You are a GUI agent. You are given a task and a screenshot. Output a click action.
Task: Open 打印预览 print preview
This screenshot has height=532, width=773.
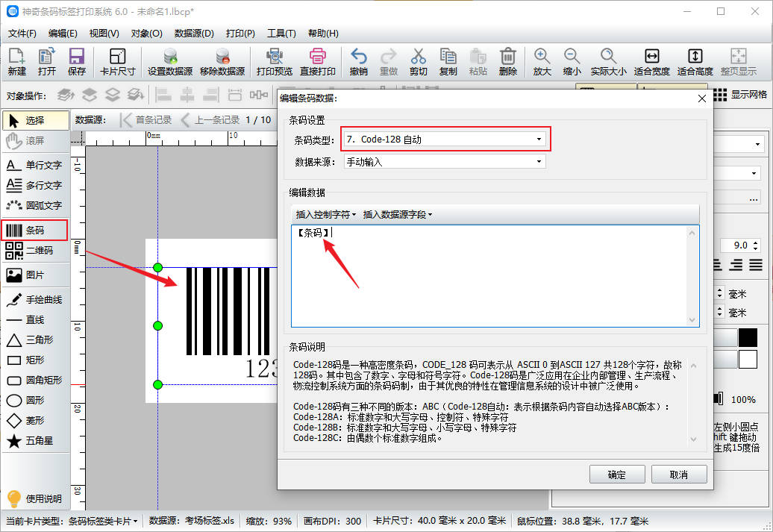pyautogui.click(x=274, y=62)
